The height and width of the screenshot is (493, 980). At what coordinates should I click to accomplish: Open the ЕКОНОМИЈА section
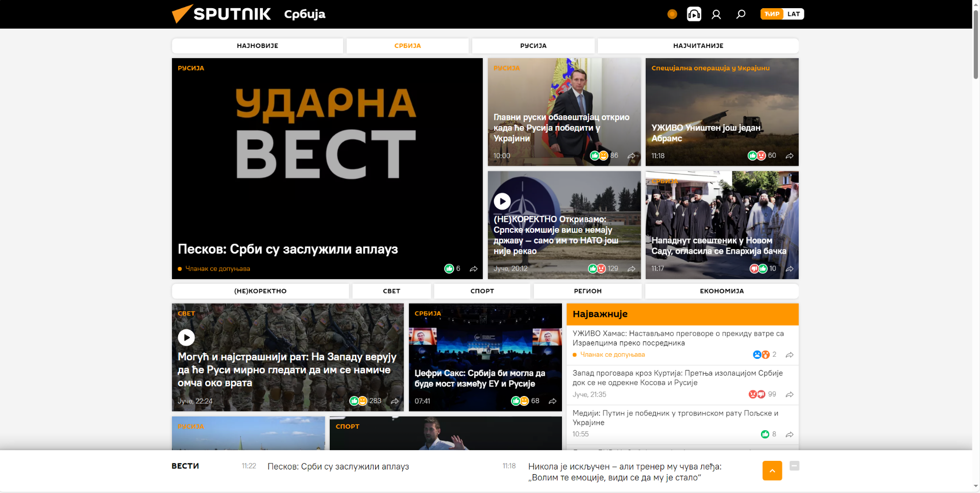point(722,291)
